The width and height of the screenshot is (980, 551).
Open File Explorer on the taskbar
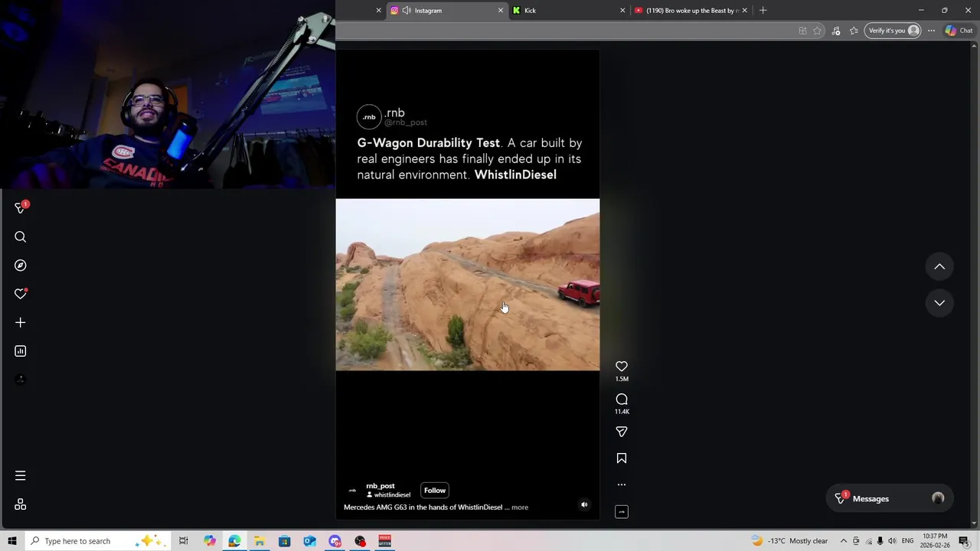pos(260,541)
